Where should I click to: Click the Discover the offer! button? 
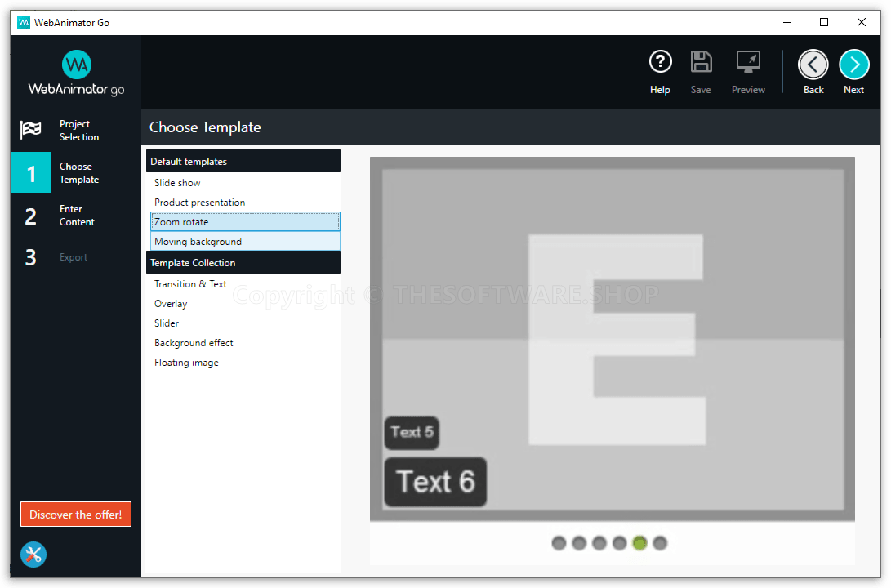coord(76,514)
